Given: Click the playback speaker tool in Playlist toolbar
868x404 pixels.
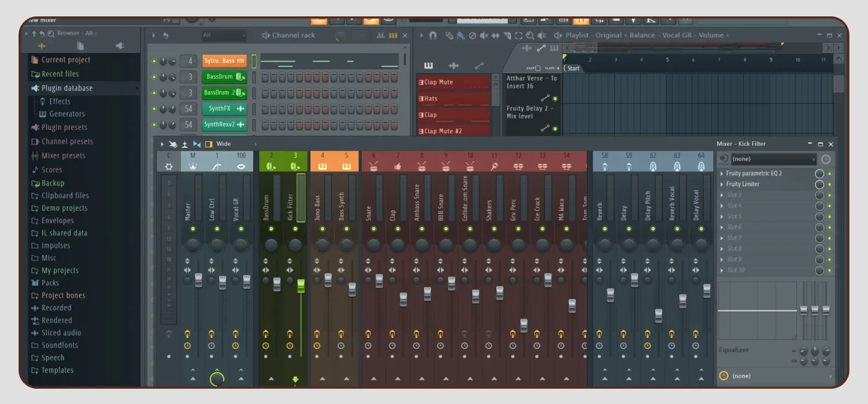Looking at the screenshot, I should [x=541, y=35].
